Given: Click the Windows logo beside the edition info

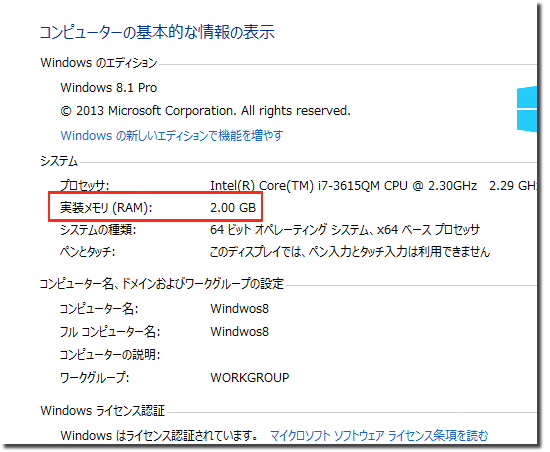Looking at the screenshot, I should pyautogui.click(x=527, y=109).
